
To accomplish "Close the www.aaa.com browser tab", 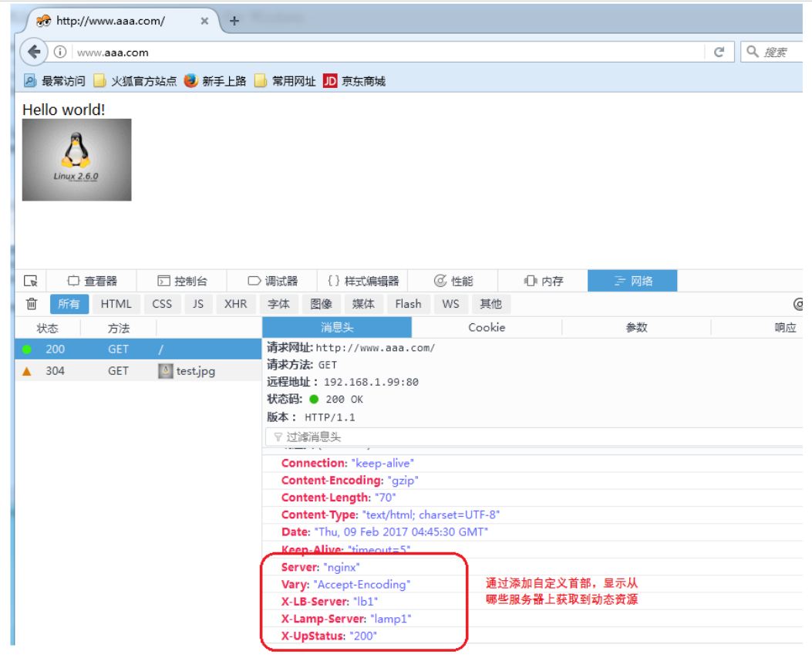I will click(204, 22).
